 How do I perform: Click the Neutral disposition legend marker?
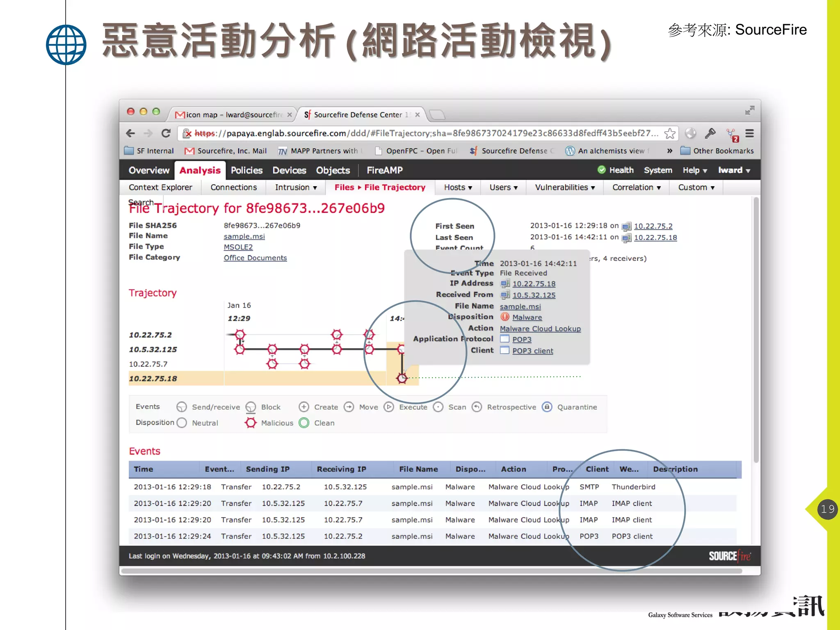pyautogui.click(x=182, y=422)
